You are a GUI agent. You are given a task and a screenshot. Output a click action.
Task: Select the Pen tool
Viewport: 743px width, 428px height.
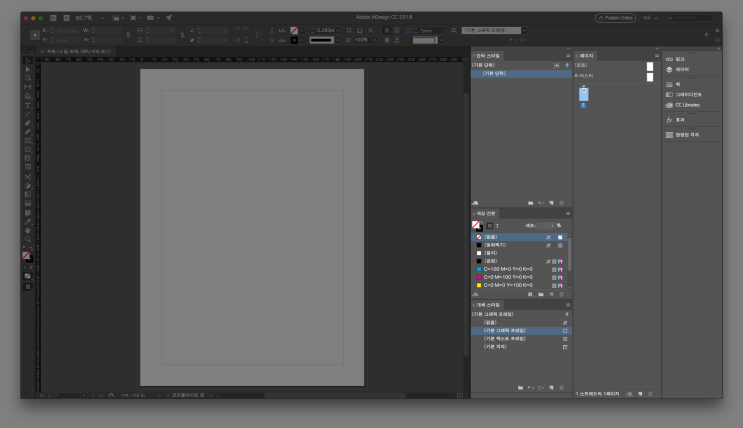tap(28, 123)
